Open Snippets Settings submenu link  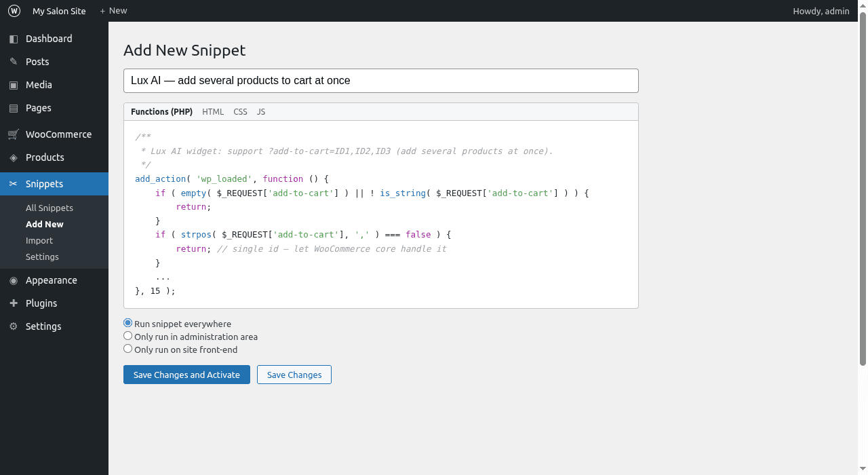(x=42, y=257)
